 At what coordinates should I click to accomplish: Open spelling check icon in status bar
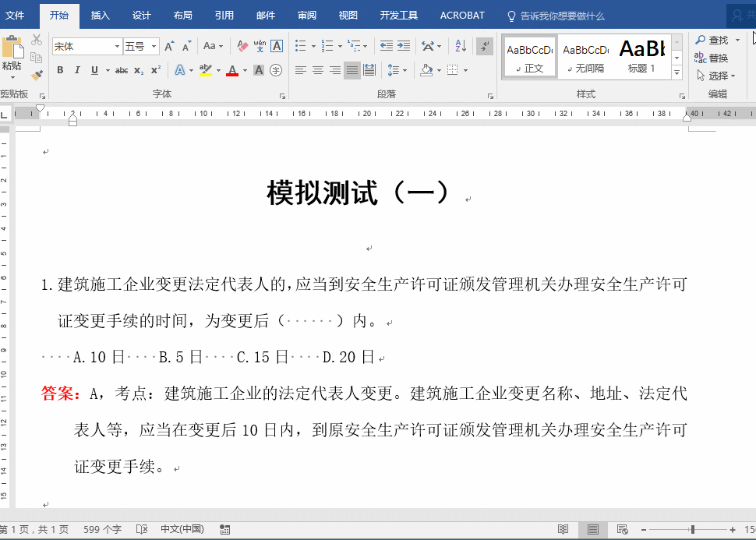[142, 529]
